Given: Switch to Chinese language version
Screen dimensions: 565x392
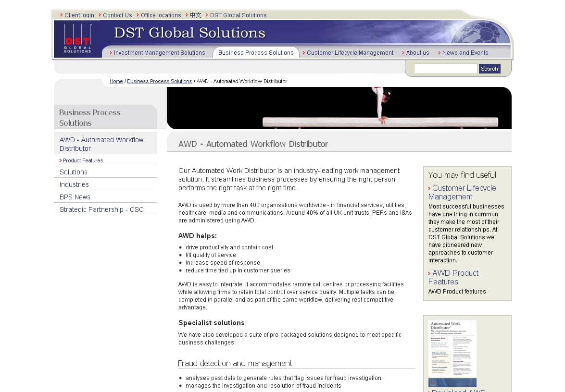Looking at the screenshot, I should (x=195, y=15).
